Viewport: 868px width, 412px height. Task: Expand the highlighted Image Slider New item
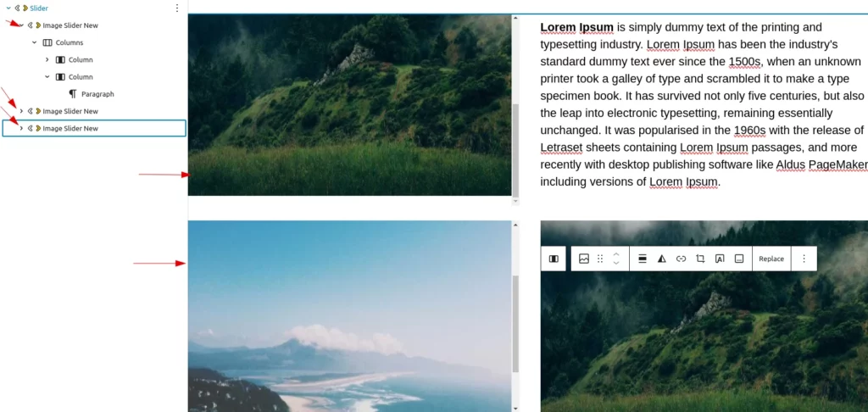pos(21,129)
